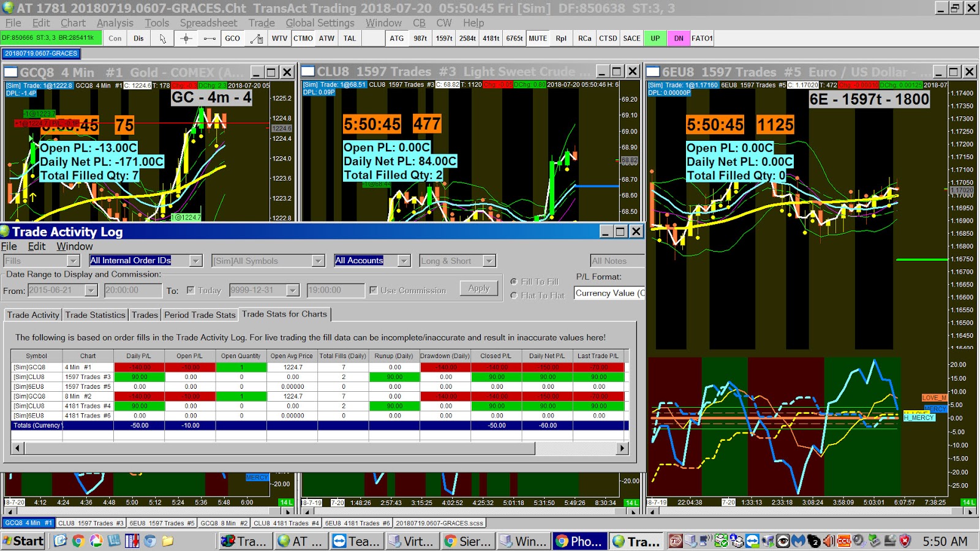
Task: Click the CTMO toolbar icon
Action: 301,38
